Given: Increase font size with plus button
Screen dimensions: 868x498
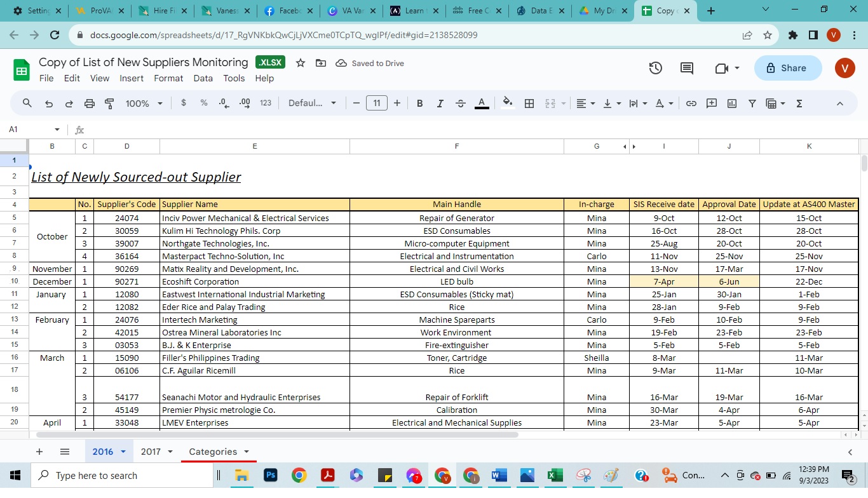Looking at the screenshot, I should 397,104.
